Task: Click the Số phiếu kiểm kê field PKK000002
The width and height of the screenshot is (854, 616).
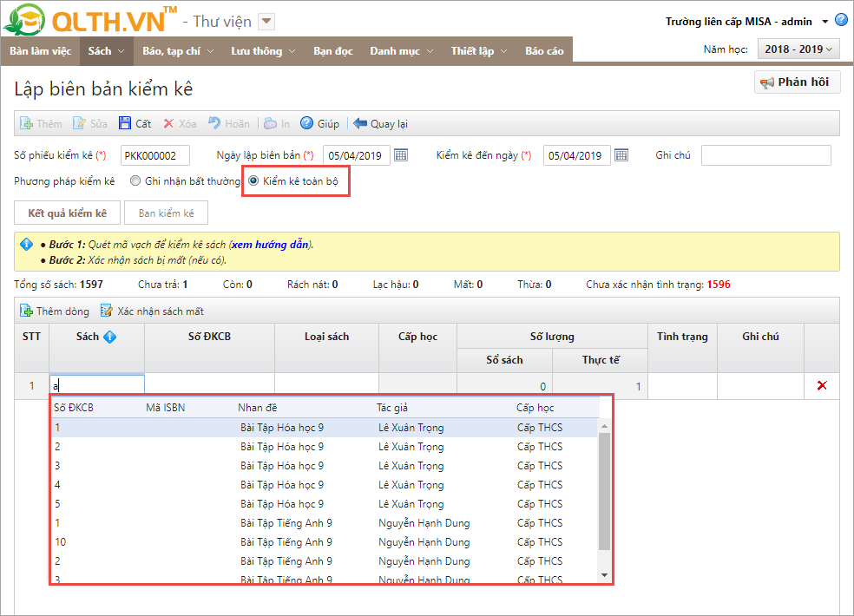Action: point(155,156)
